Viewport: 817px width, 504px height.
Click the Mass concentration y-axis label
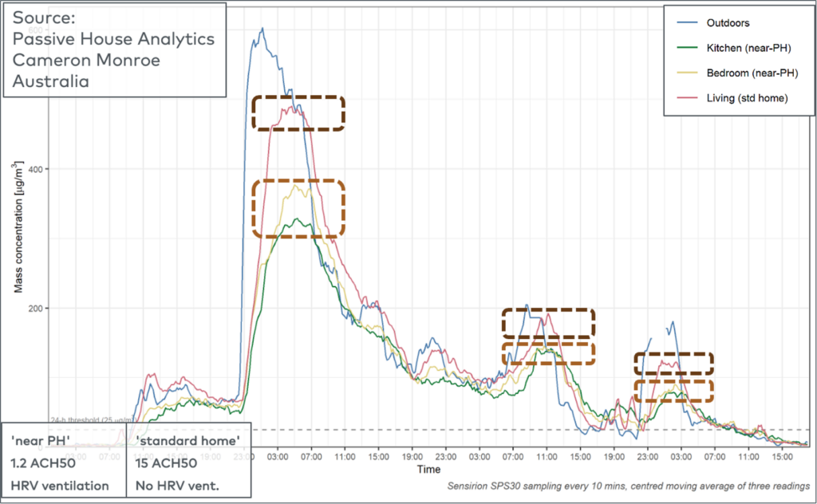click(18, 227)
